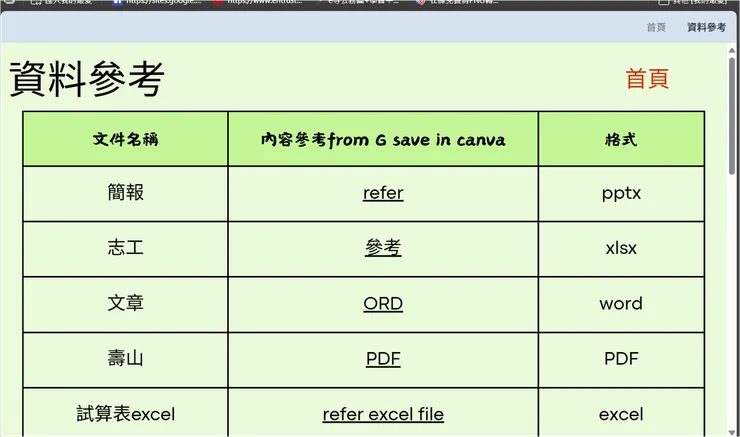Image resolution: width=740 pixels, height=437 pixels.
Task: Click the red entrust bookmark favicon
Action: point(218,3)
